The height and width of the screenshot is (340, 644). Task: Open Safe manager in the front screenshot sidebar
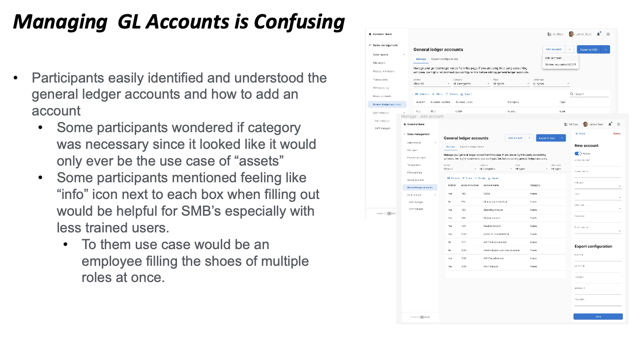416,202
